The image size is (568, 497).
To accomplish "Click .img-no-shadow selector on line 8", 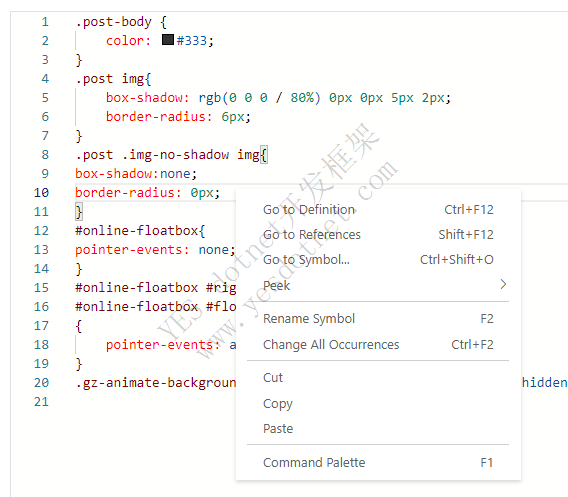I will coord(175,155).
